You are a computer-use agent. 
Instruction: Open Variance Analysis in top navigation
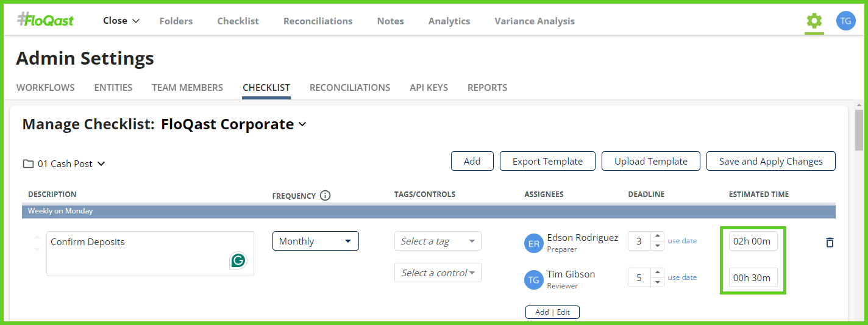pos(535,21)
